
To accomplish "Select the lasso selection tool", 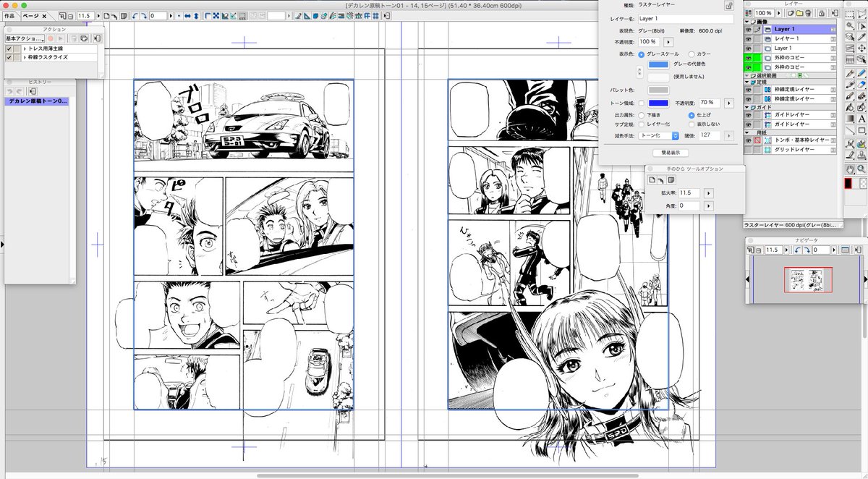I will click(862, 14).
